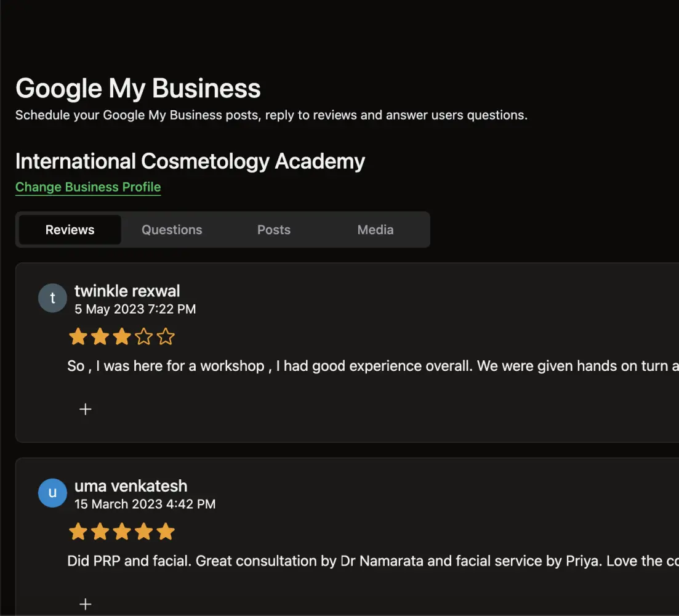The image size is (679, 616).
Task: Click the International Cosmetology Academy heading
Action: tap(190, 161)
